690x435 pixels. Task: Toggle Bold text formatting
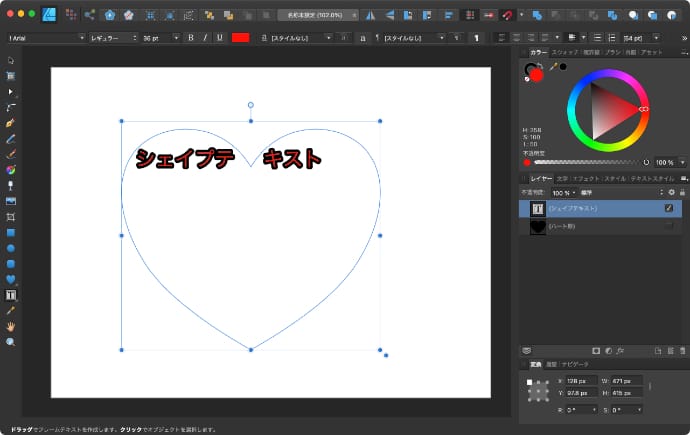[191, 37]
